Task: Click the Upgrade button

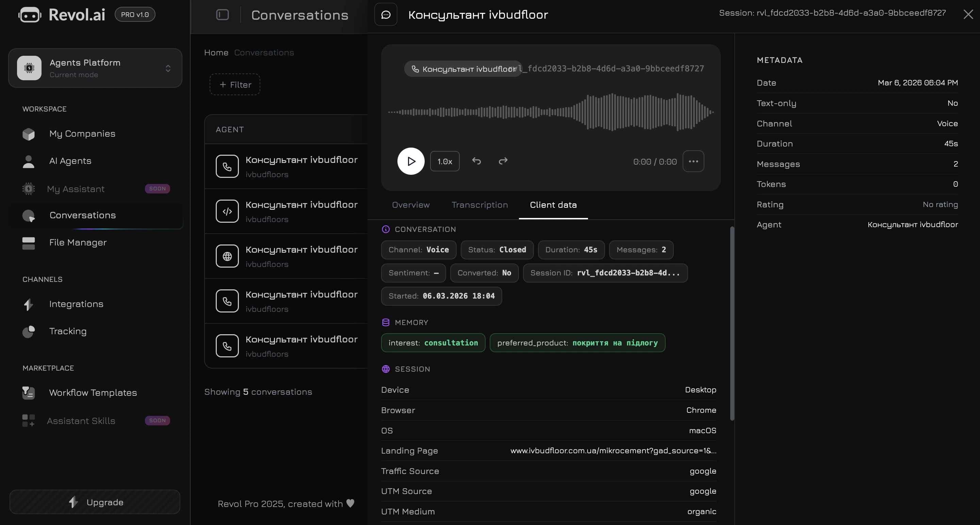Action: 95,502
